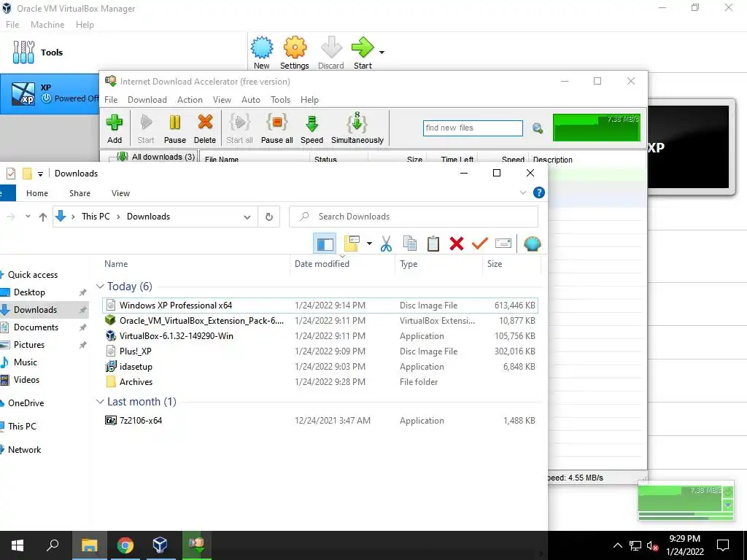747x560 pixels.
Task: Click the Rename icon in Explorer toolbar
Action: pyautogui.click(x=503, y=244)
